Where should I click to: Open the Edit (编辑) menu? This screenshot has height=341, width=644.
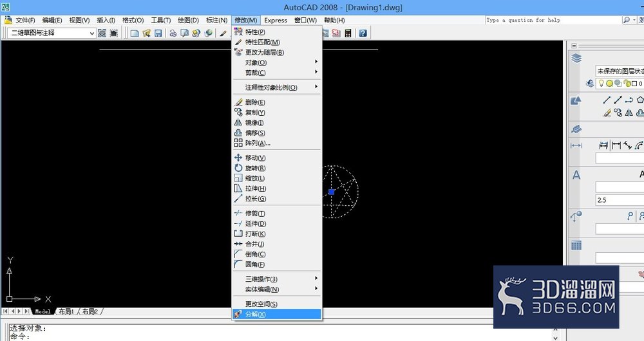point(52,20)
